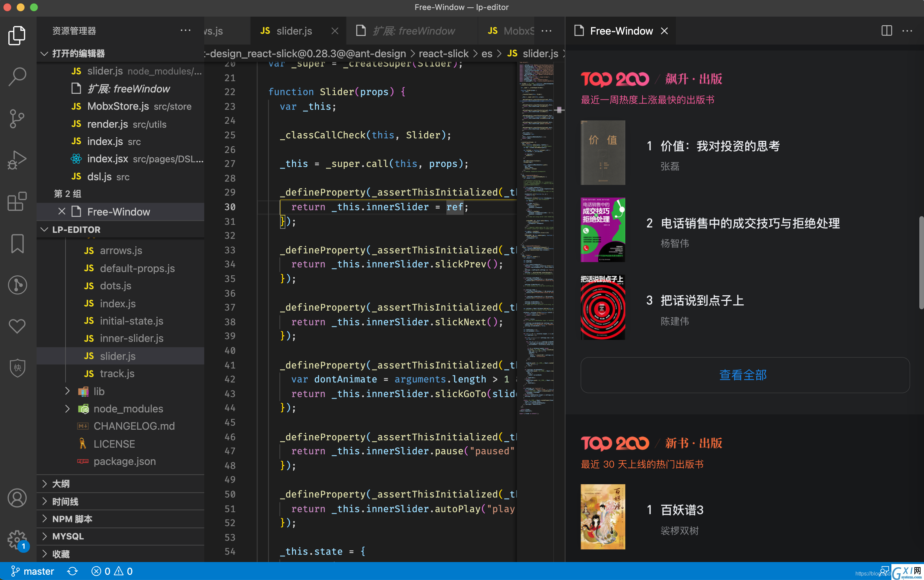Open the Bookmarks view icon
The height and width of the screenshot is (580, 924).
coord(17,243)
